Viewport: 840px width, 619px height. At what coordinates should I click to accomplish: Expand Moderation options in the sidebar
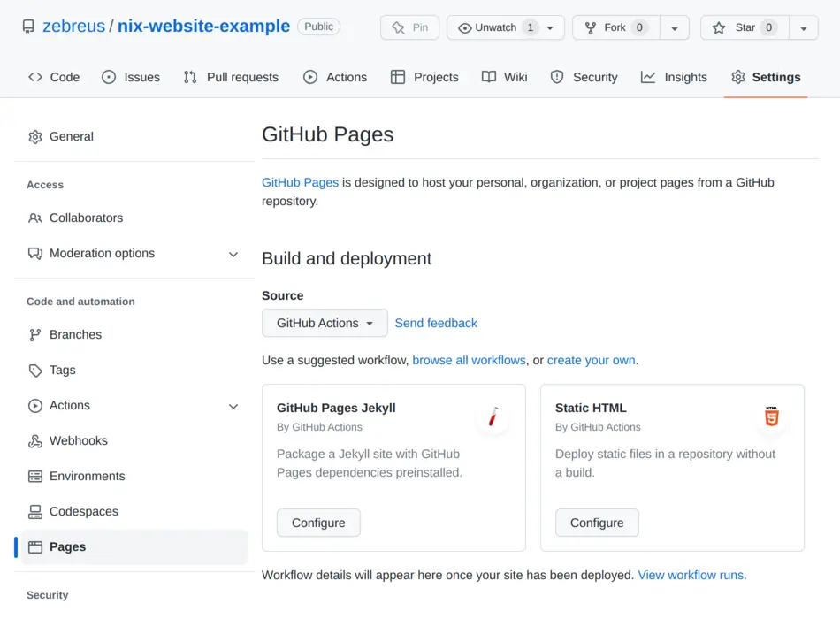coord(233,254)
